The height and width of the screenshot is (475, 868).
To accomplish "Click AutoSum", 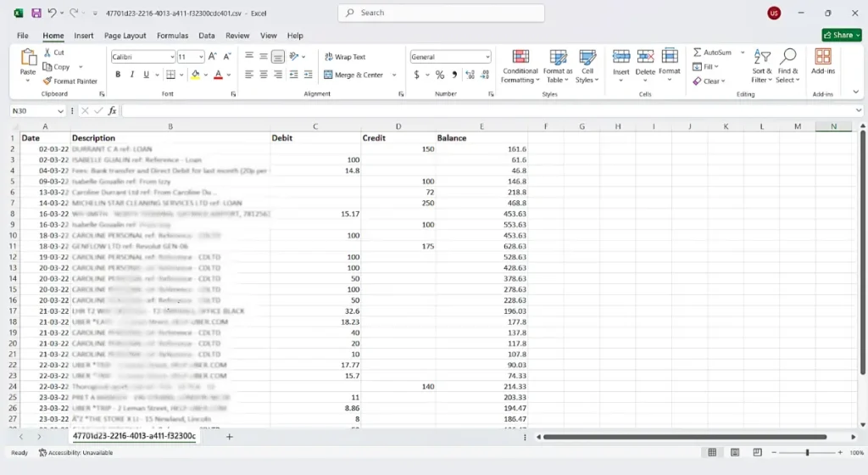I will pos(712,52).
